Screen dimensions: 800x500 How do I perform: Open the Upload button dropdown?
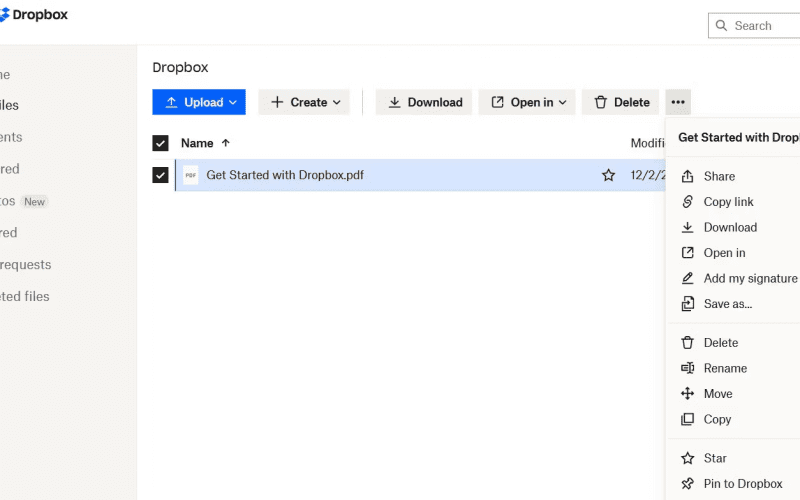tap(198, 102)
